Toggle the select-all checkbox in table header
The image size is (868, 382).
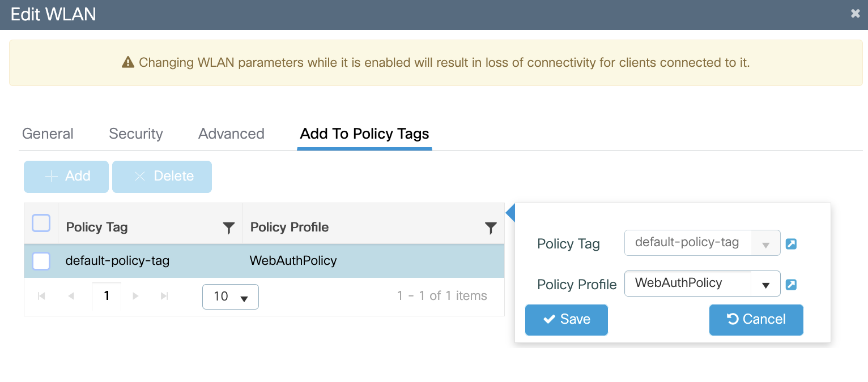(41, 224)
